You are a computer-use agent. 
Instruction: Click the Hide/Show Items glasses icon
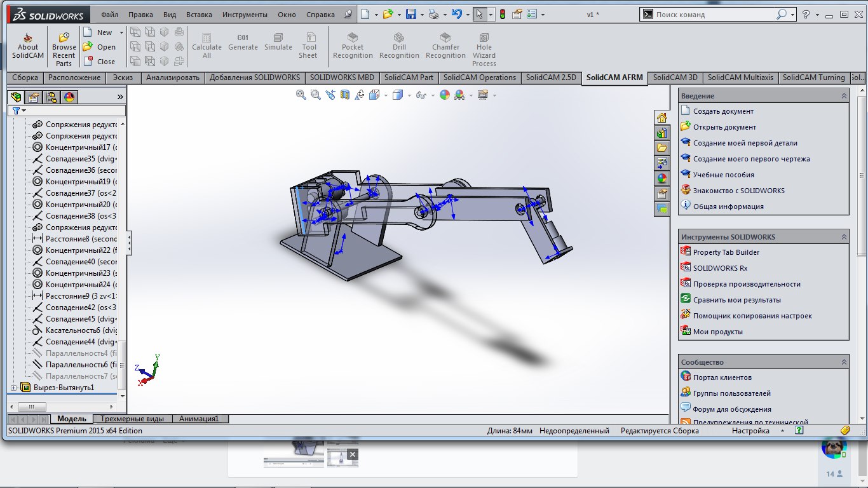point(421,95)
